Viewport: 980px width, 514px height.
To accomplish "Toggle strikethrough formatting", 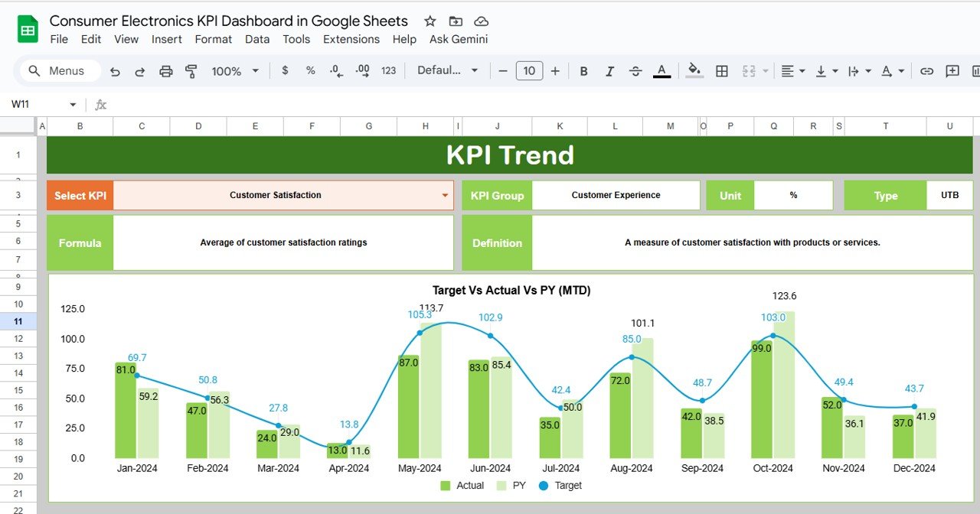I will 635,70.
